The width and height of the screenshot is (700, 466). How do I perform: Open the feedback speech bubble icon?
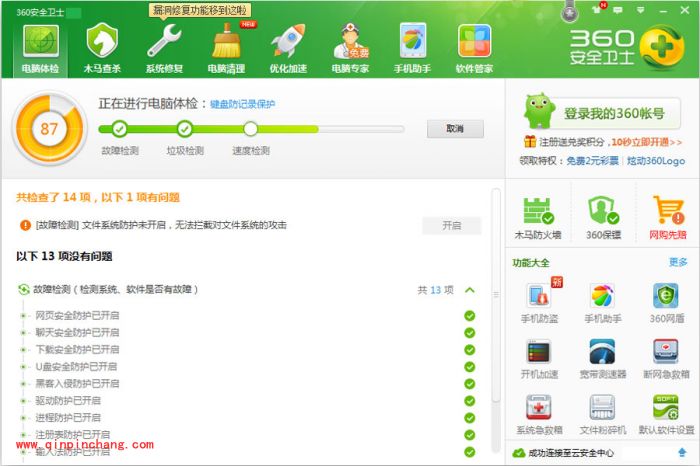pyautogui.click(x=618, y=10)
